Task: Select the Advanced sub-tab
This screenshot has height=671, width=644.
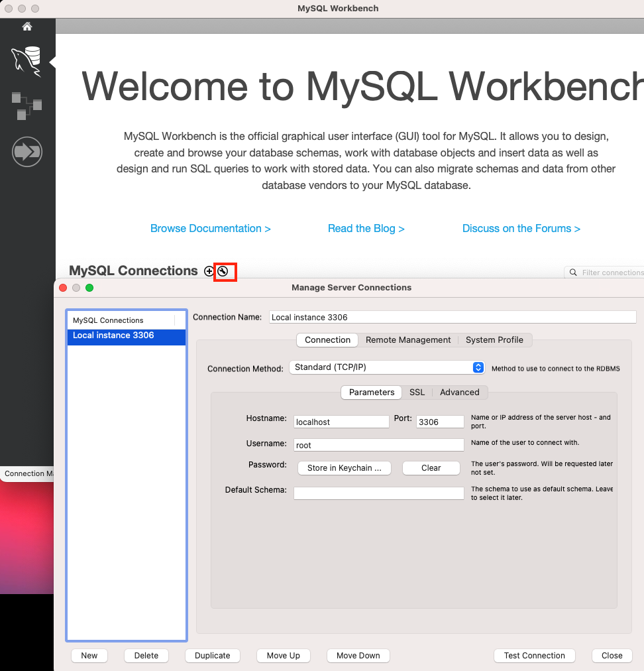Action: [x=460, y=393]
